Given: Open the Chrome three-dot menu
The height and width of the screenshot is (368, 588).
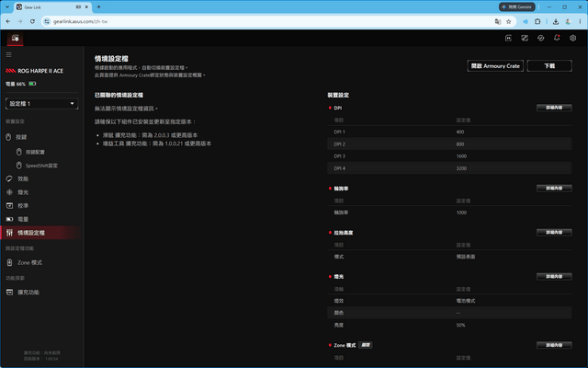Looking at the screenshot, I should click(x=580, y=22).
